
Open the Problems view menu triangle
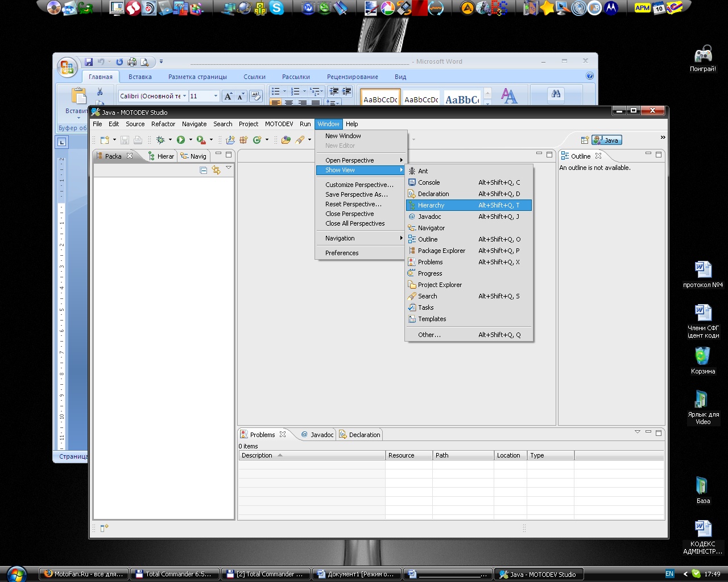coord(637,432)
